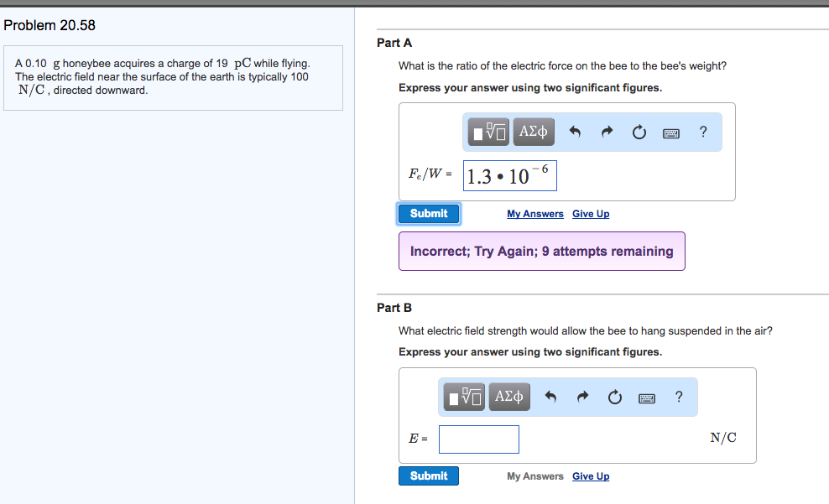
Task: Reset the Part A answer field
Action: (x=639, y=132)
